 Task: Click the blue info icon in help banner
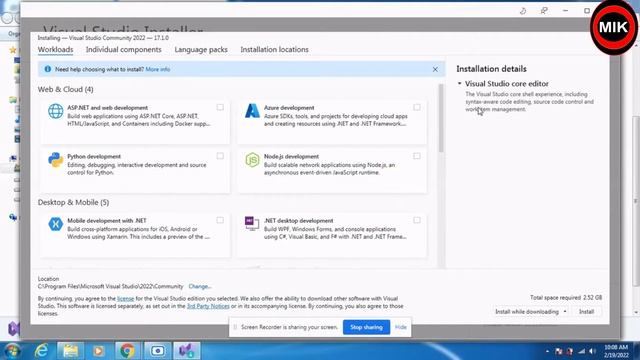47,69
